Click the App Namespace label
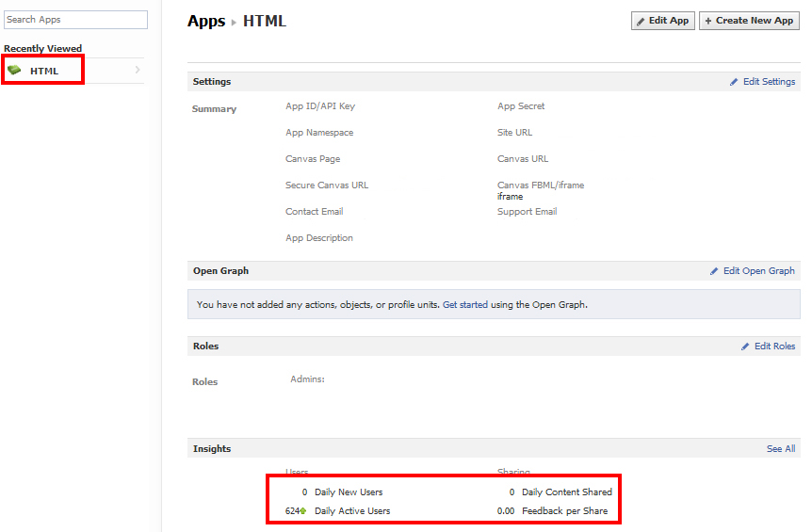Viewport: 812px width, 532px height. tap(319, 133)
